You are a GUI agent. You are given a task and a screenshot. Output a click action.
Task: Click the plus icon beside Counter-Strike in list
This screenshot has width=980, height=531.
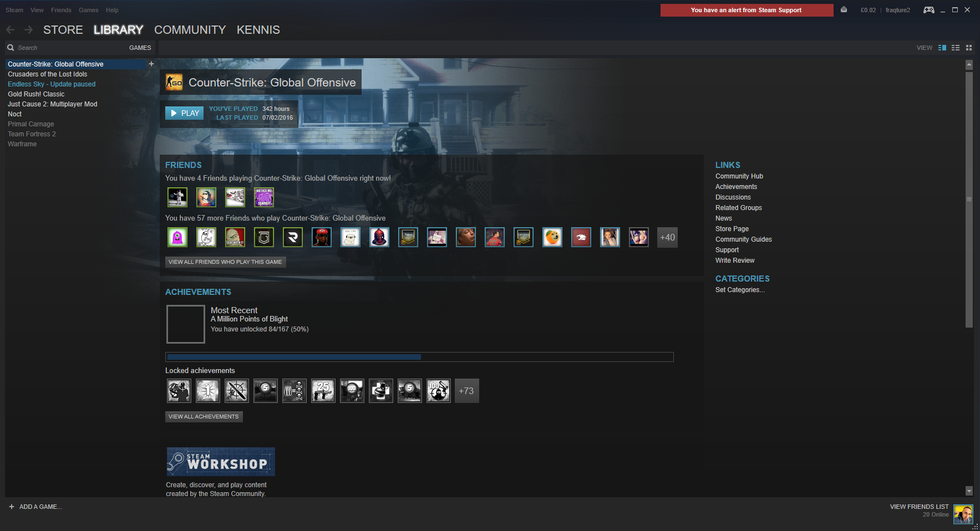tap(151, 64)
